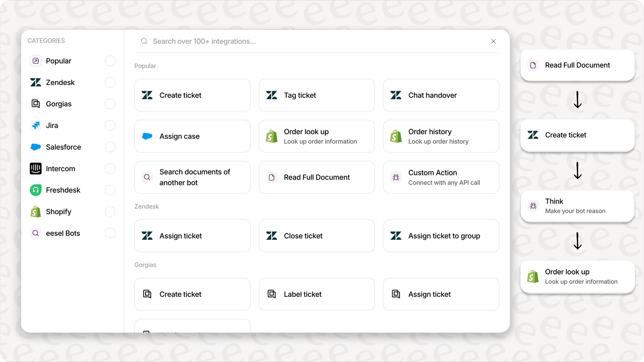Click the Look up order history subtitle
644x362 pixels.
click(x=439, y=142)
